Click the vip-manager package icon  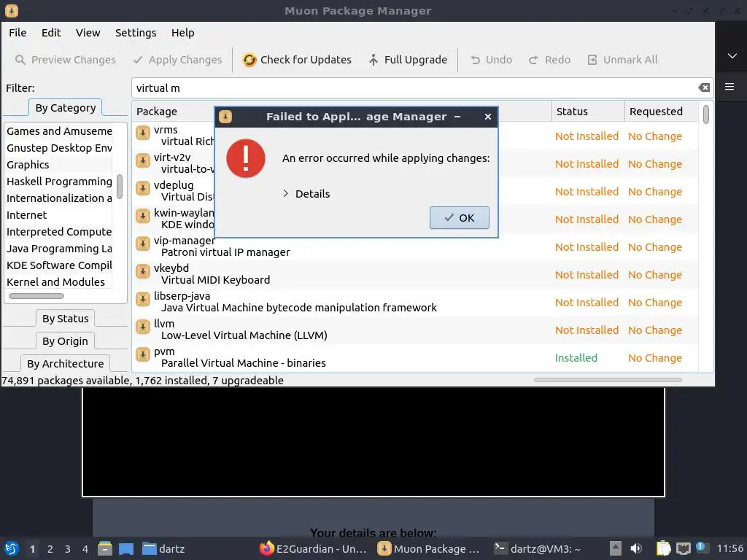(143, 244)
